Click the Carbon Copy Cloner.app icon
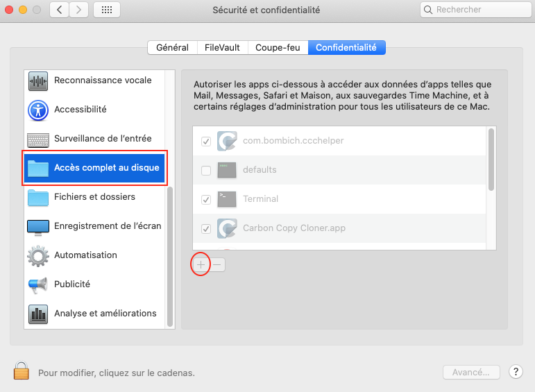 [x=227, y=228]
